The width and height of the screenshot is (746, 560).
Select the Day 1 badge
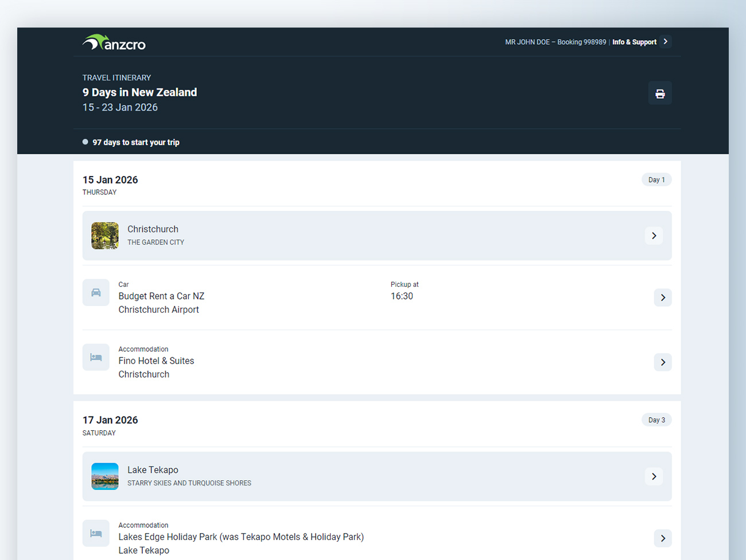coord(656,180)
